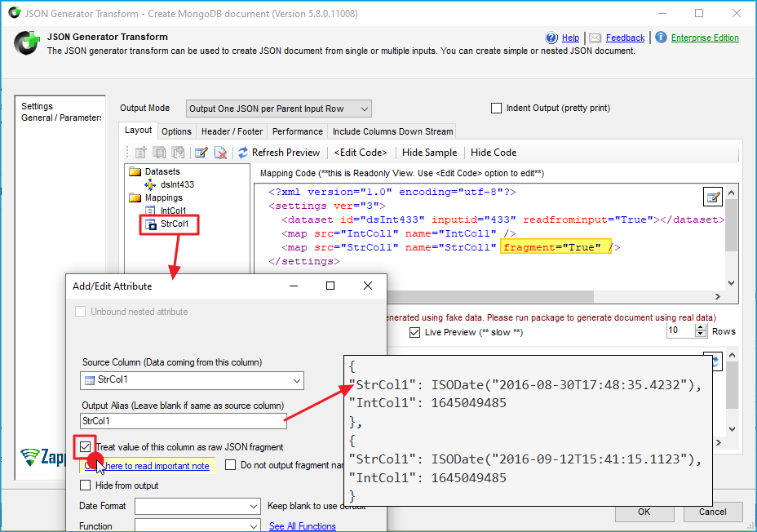Viewport: 757px width, 532px height.
Task: Click the See All Functions link
Action: point(302,526)
